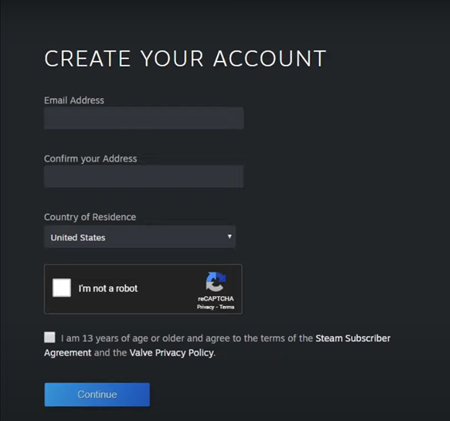Tick the I'm not a robot checkbox
Screen dimensions: 450x421
tap(62, 288)
